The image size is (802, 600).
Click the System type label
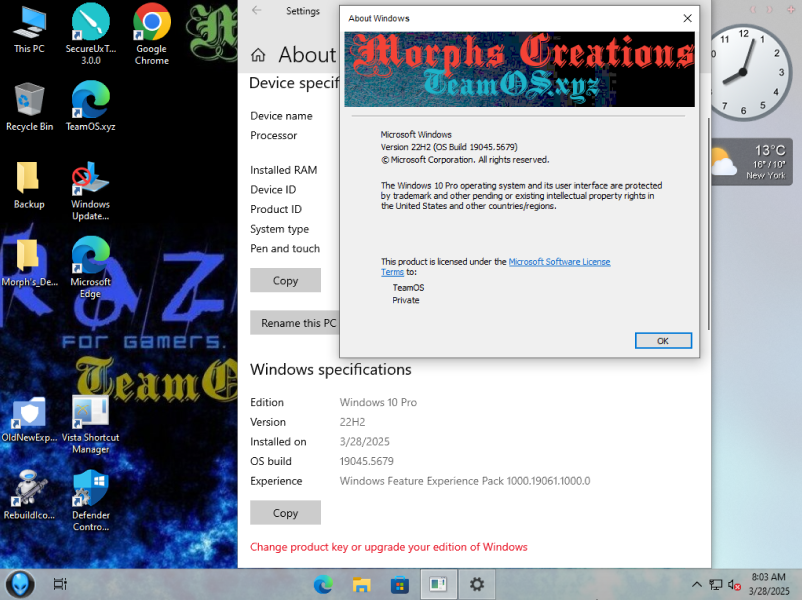[x=279, y=229]
